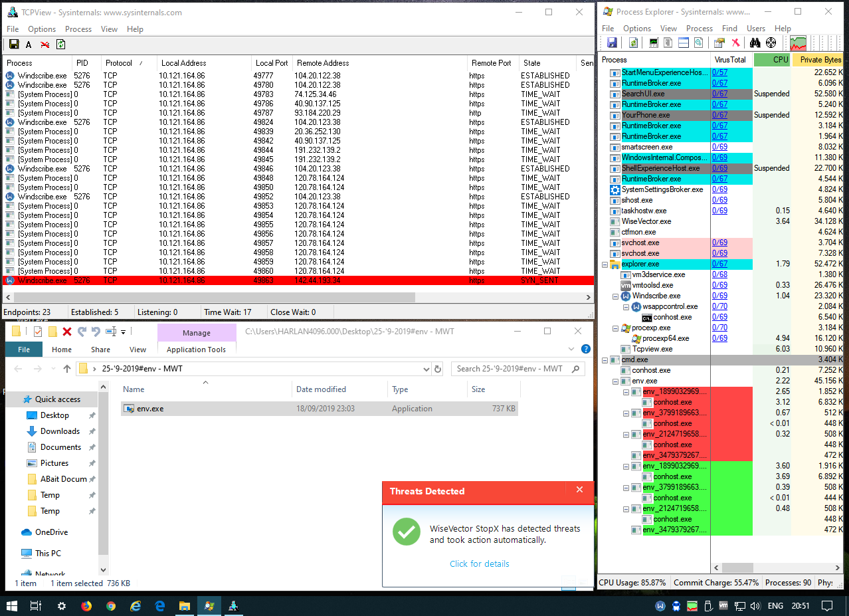Click 'Click for details' link in threat popup
Screen dimensions: 849x616
pyautogui.click(x=480, y=564)
